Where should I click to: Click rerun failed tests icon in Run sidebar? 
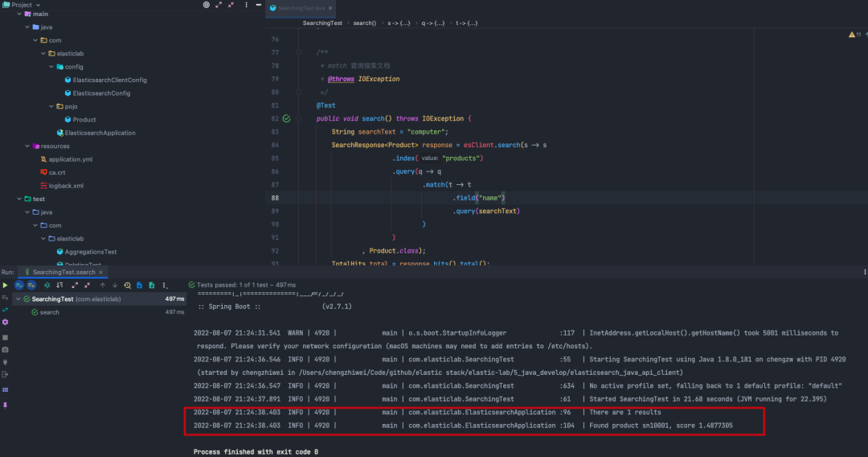[6, 298]
